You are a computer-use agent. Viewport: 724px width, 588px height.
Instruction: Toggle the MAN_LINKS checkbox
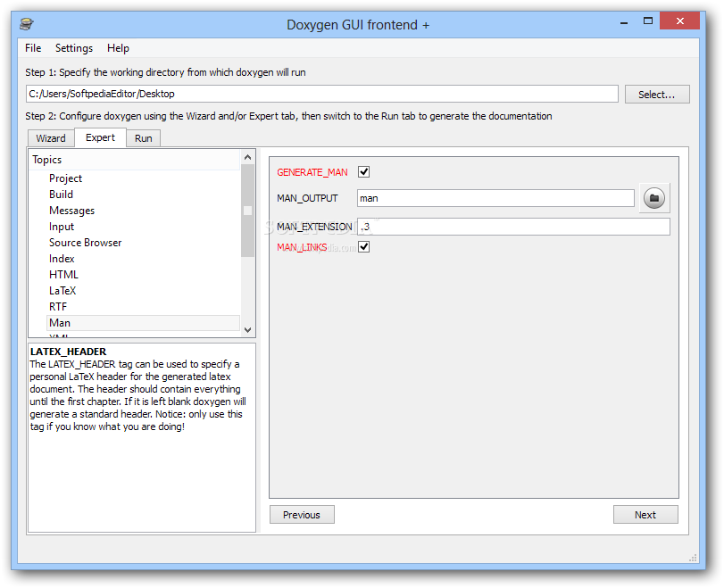click(x=364, y=247)
